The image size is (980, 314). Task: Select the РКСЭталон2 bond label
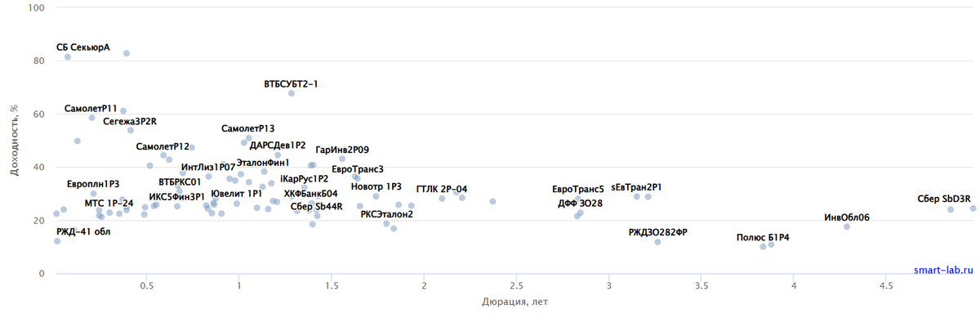point(386,214)
